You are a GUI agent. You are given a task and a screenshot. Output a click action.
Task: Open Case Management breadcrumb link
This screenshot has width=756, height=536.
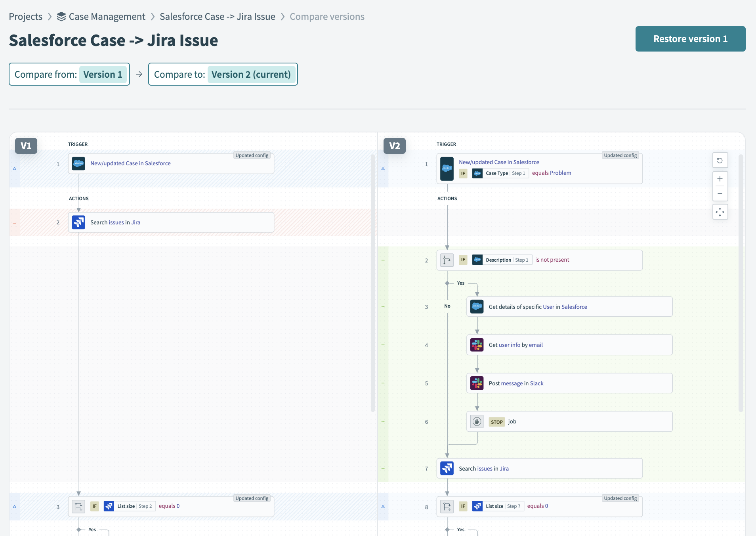[x=107, y=17]
